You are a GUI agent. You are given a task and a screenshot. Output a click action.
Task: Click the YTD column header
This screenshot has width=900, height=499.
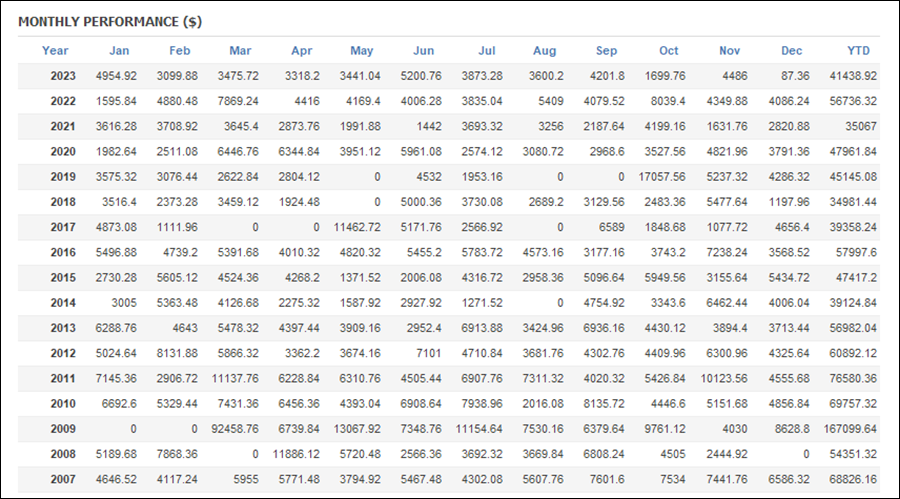pyautogui.click(x=859, y=51)
